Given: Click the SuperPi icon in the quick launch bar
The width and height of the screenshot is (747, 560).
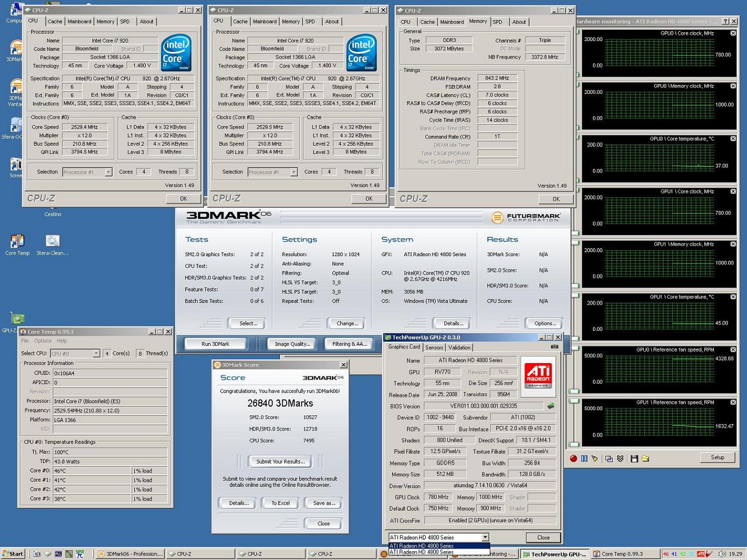Looking at the screenshot, I should 80,554.
